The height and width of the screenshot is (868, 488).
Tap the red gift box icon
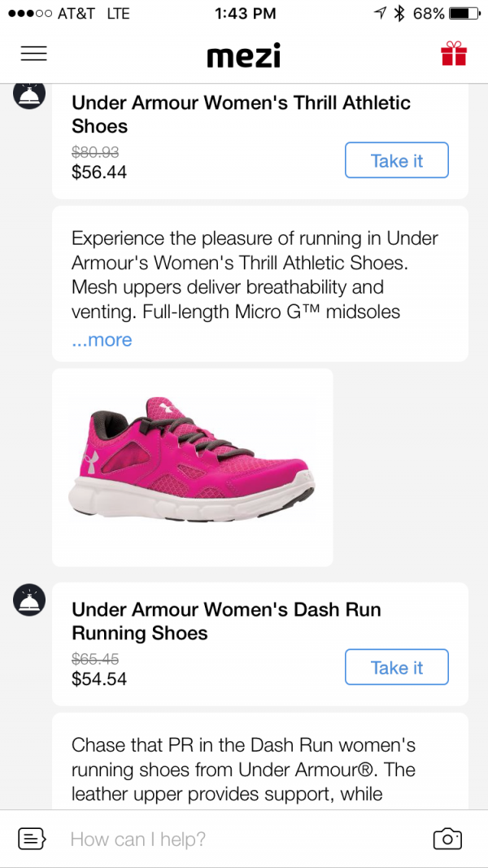click(454, 54)
